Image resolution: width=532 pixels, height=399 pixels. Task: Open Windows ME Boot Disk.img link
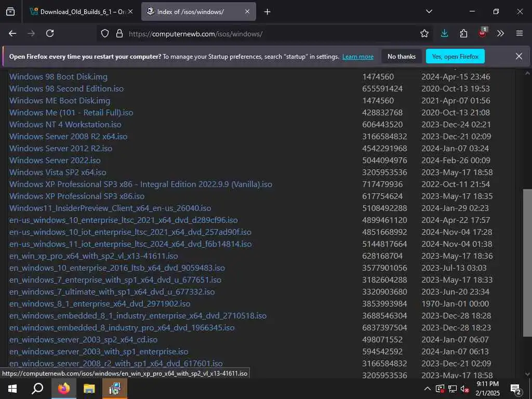coord(60,101)
